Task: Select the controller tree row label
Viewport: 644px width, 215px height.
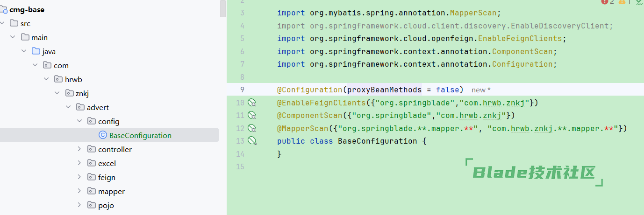Action: pyautogui.click(x=115, y=149)
